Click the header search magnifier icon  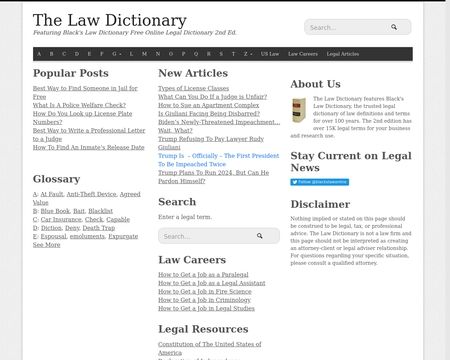[x=394, y=27]
